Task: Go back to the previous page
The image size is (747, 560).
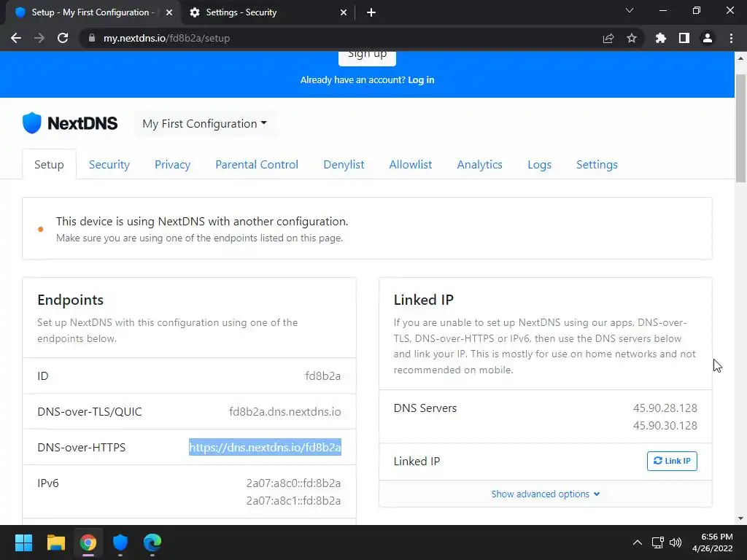Action: [x=16, y=38]
